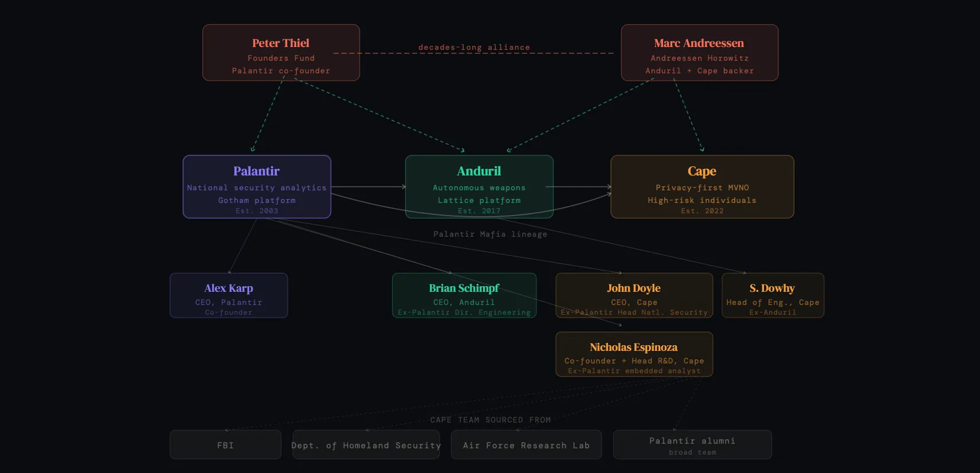The width and height of the screenshot is (980, 473).
Task: Select the "Lattice platform" text in Anduril
Action: (479, 200)
